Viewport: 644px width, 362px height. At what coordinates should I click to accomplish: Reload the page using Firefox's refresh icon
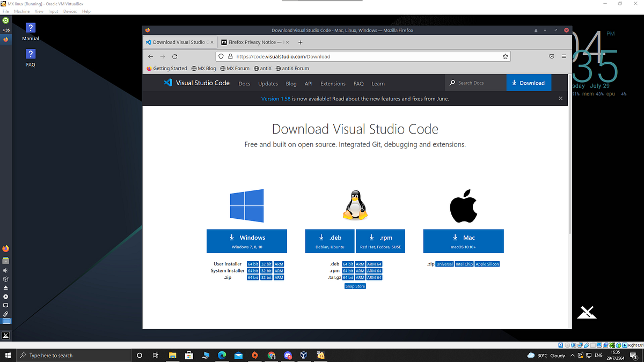click(174, 56)
